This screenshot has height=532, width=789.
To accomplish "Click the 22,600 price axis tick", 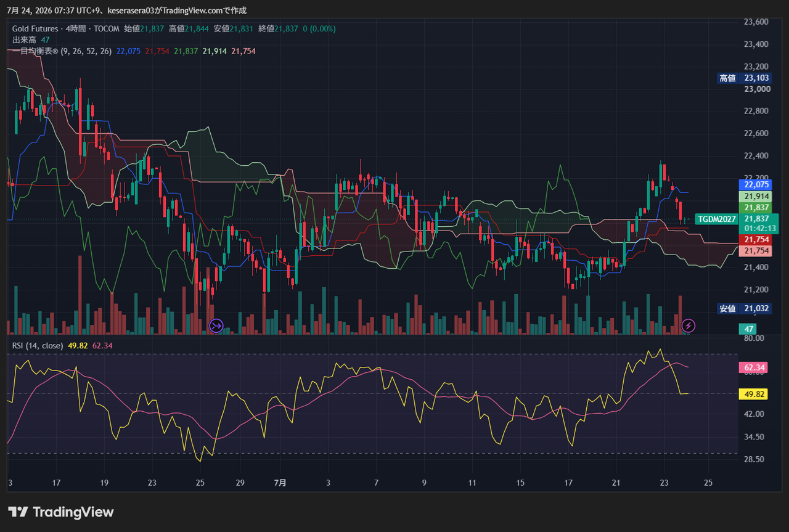I will point(756,133).
